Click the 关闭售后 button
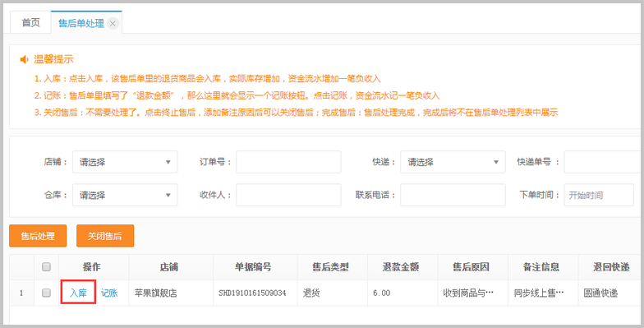 click(x=105, y=236)
